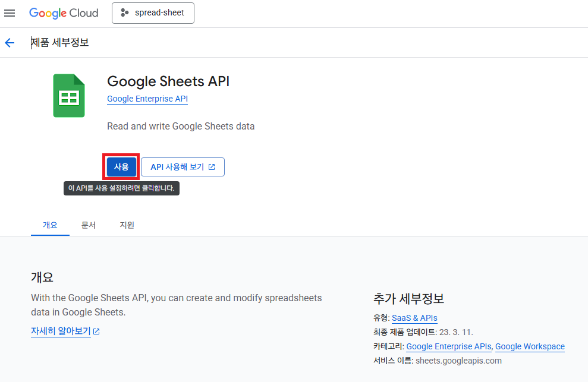Open the Google Enterprise API link
The height and width of the screenshot is (382, 588).
pyautogui.click(x=147, y=99)
